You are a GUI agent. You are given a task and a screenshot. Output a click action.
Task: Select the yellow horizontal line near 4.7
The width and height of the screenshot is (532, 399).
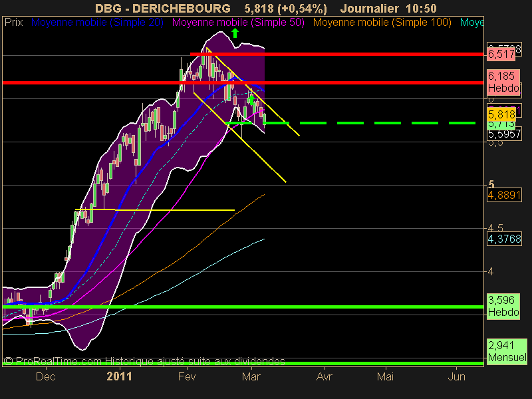155,210
